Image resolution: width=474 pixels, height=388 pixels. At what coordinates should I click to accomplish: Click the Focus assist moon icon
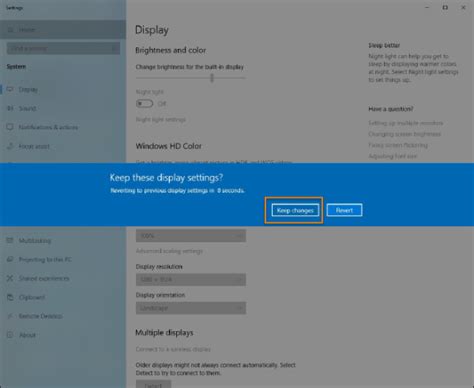coord(10,146)
